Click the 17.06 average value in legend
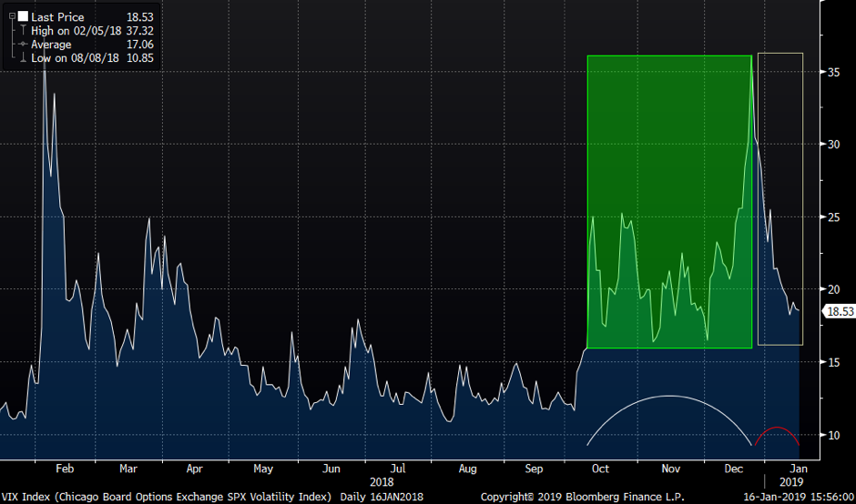Viewport: 856px width, 504px height. point(139,45)
